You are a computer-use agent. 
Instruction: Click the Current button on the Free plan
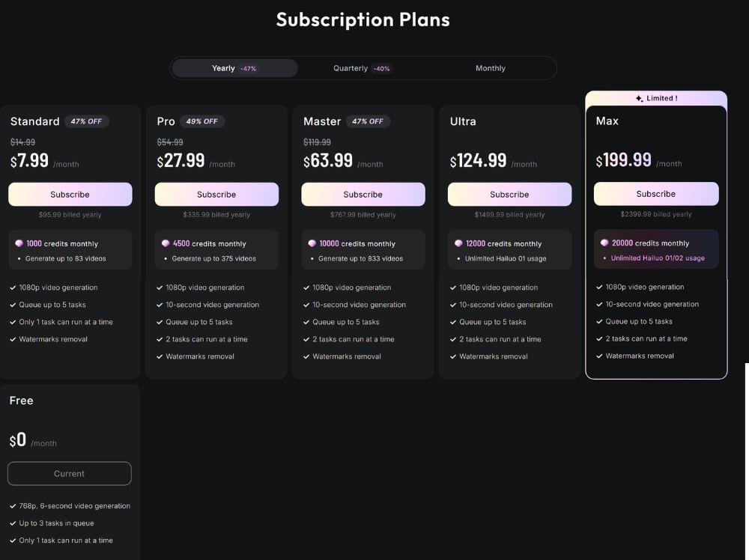click(70, 474)
